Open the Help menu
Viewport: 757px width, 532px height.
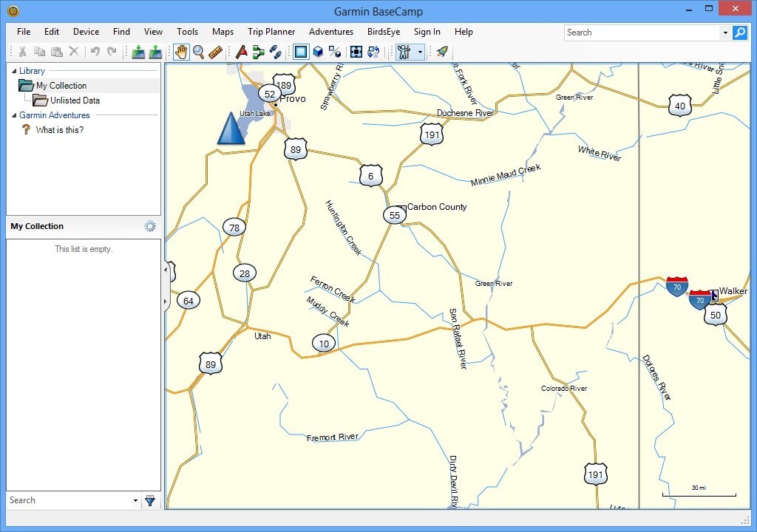464,31
